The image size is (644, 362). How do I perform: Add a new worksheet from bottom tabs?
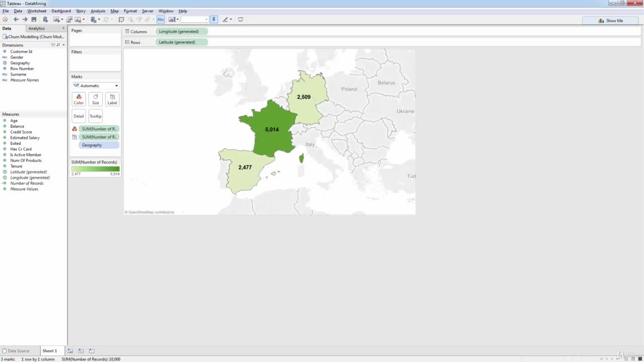(x=70, y=351)
